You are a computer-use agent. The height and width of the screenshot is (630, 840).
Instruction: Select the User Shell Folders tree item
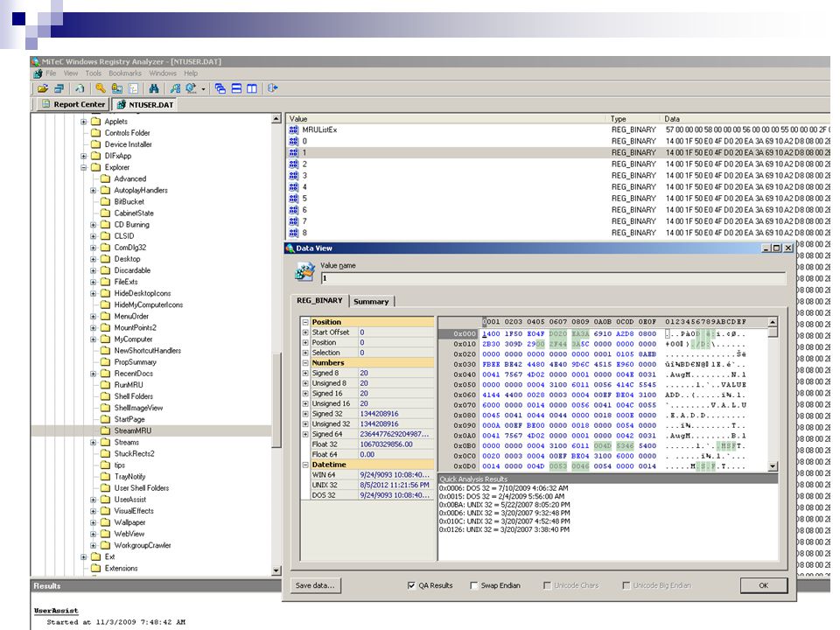pyautogui.click(x=142, y=487)
